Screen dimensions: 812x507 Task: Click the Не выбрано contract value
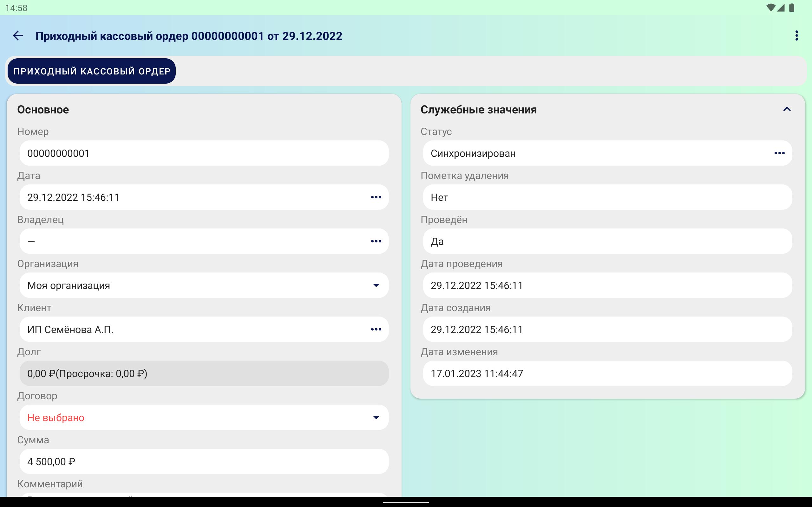(56, 417)
